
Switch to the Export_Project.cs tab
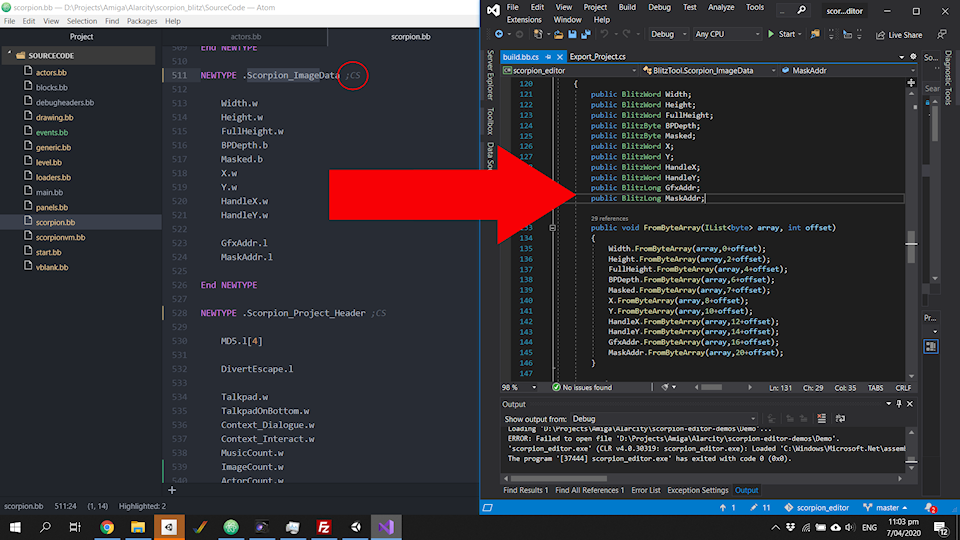(x=598, y=57)
